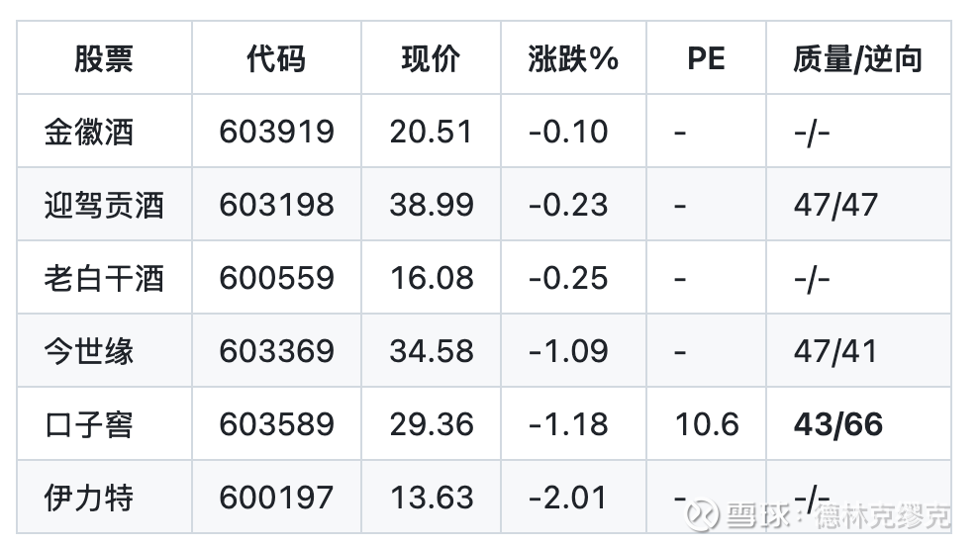Click the 10.6 PE value
Screen dimensions: 980x546
coord(706,424)
